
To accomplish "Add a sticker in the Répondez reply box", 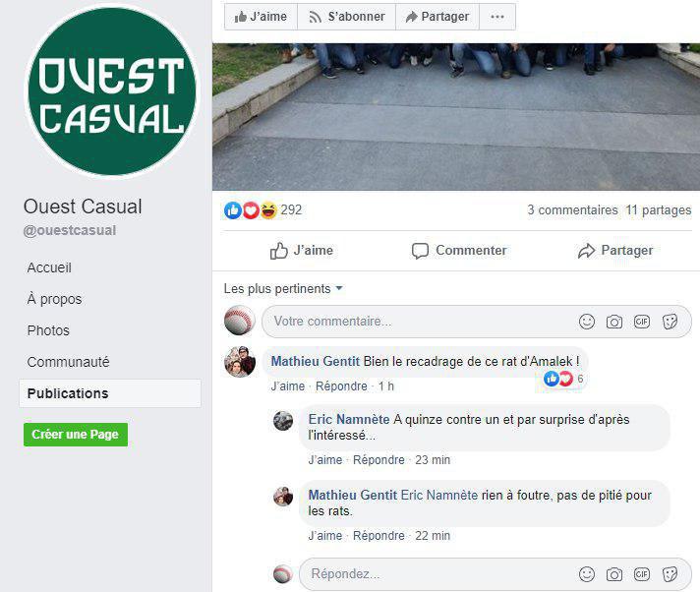I will coord(670,574).
